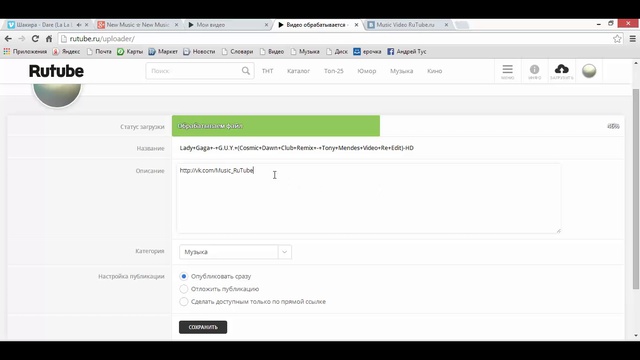Click the search magnifier icon

(246, 71)
